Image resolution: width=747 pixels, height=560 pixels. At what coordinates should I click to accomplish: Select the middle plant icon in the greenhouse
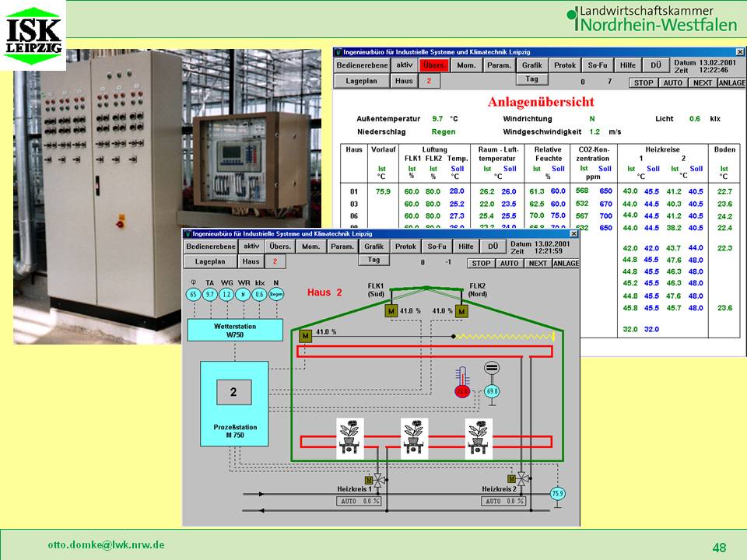(415, 438)
